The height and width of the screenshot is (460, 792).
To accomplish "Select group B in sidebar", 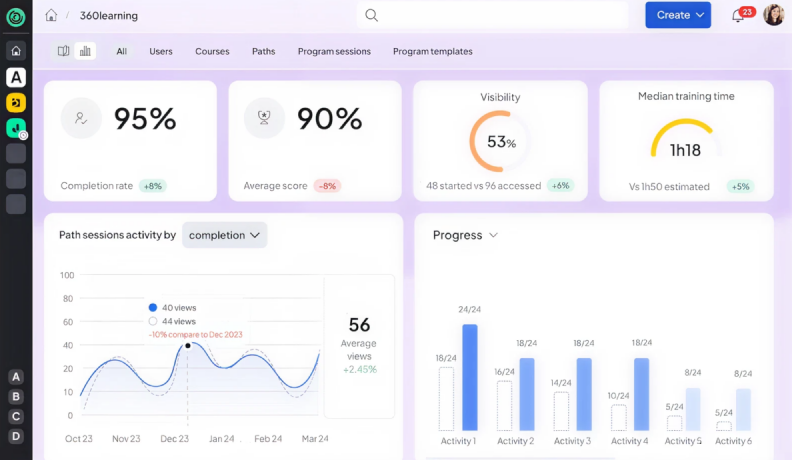I will (16, 396).
